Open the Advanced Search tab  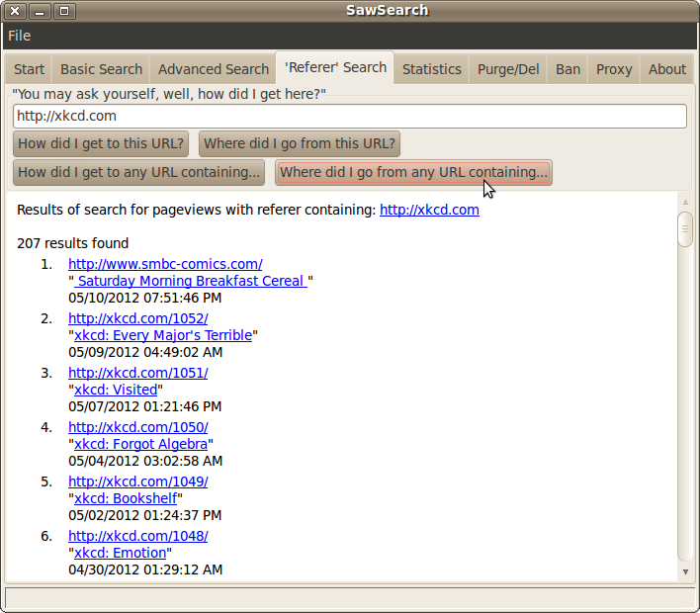[214, 69]
